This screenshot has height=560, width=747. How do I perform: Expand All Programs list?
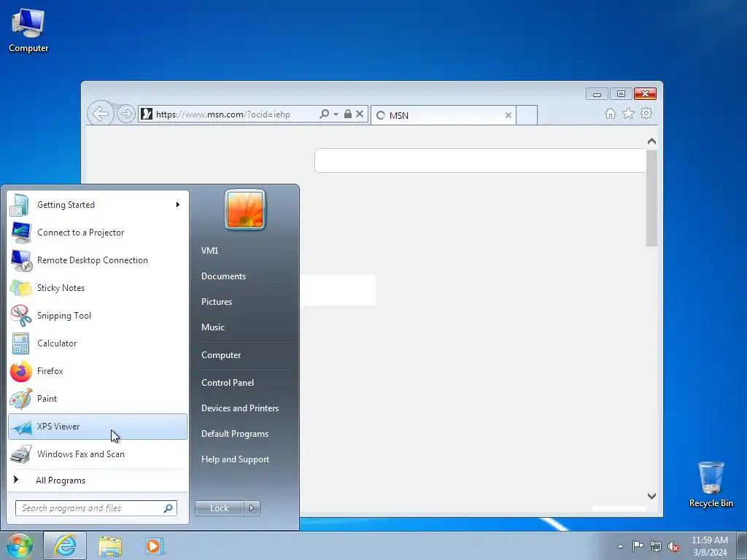click(x=98, y=480)
